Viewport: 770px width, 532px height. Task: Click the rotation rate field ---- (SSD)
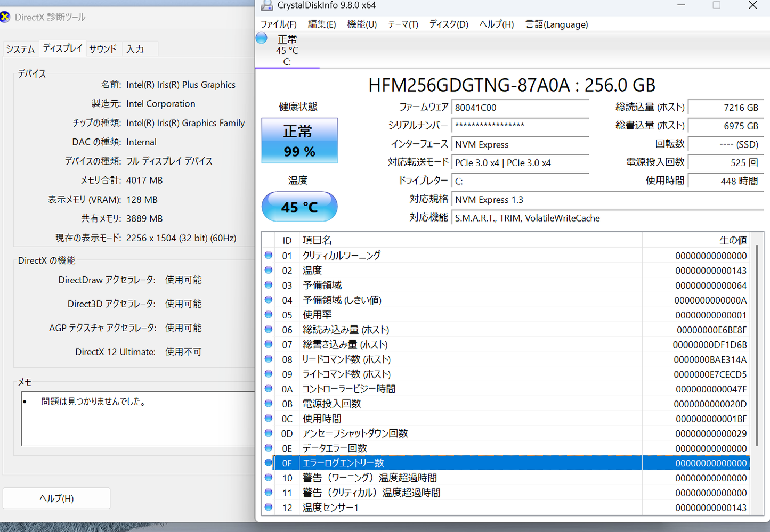(x=726, y=144)
